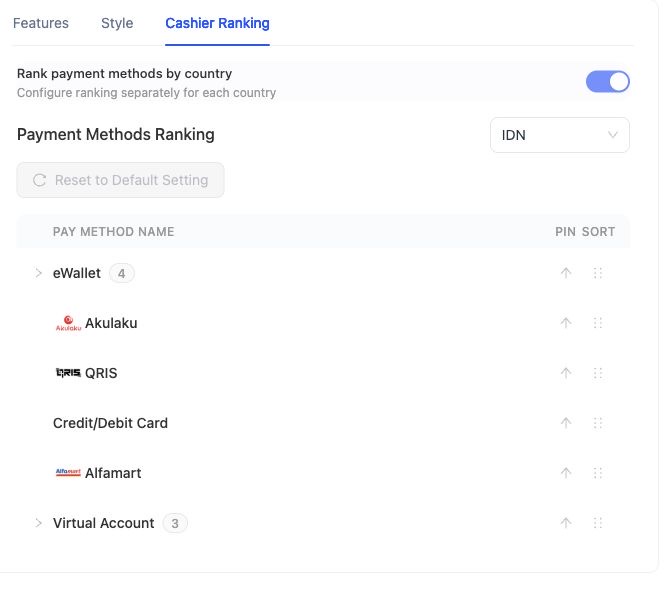This screenshot has width=668, height=605.
Task: Pin Credit/Debit Card to top with arrow
Action: tap(566, 423)
